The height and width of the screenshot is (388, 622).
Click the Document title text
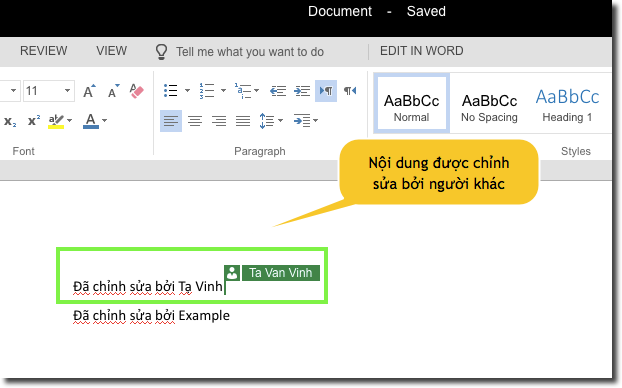click(340, 11)
